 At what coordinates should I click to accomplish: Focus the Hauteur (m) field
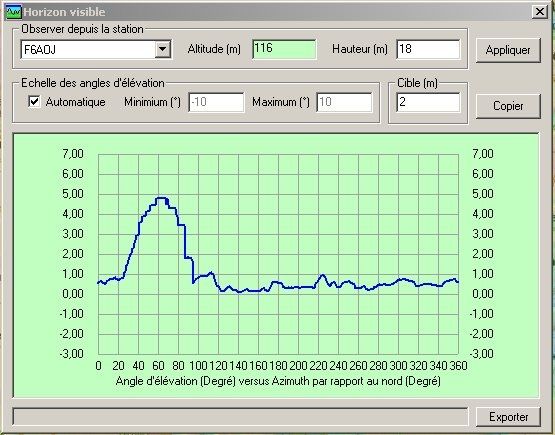[428, 49]
